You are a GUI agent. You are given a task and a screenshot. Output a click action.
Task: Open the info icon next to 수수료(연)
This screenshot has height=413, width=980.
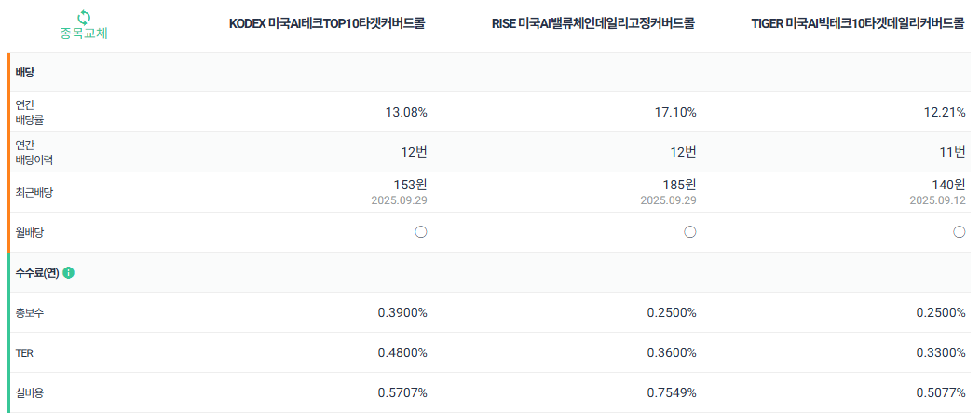(69, 273)
